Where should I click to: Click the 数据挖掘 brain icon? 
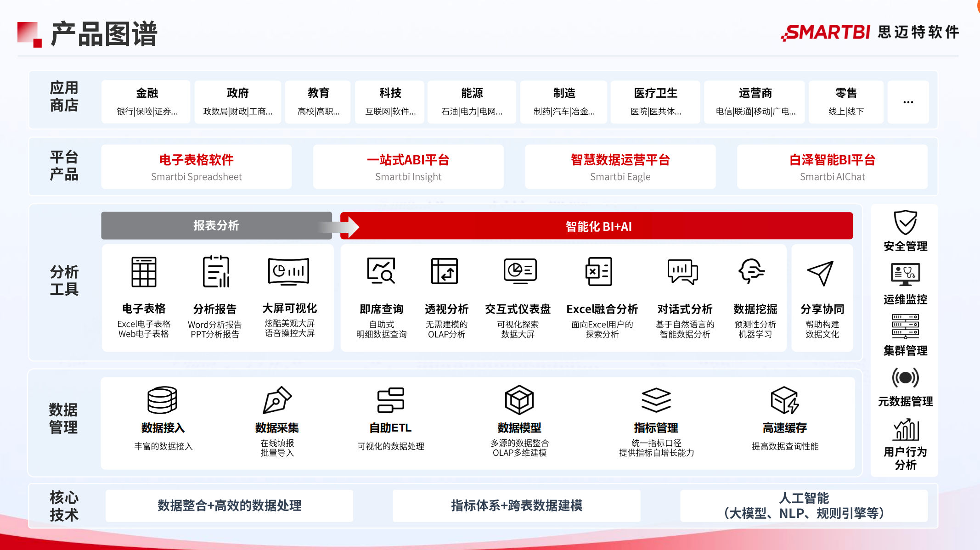[752, 271]
